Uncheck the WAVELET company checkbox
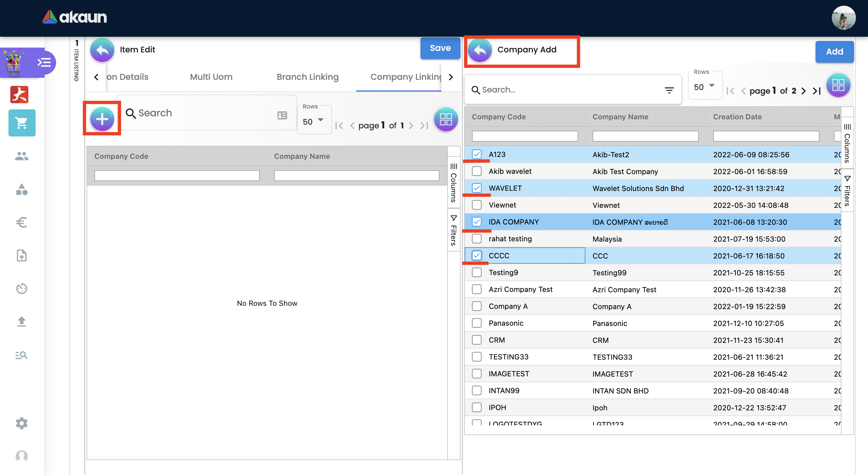This screenshot has height=476, width=868. (477, 188)
